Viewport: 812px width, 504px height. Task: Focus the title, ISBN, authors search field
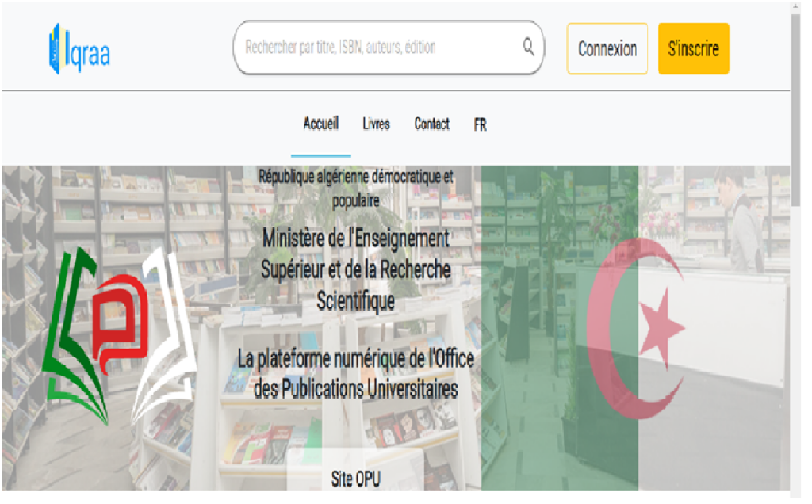click(x=389, y=48)
